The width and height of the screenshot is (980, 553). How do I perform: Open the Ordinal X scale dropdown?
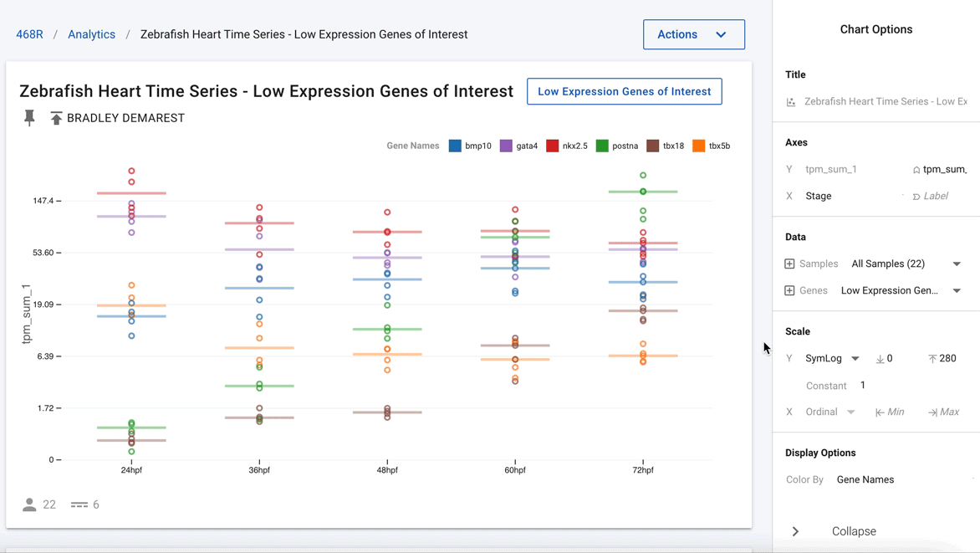tap(850, 412)
